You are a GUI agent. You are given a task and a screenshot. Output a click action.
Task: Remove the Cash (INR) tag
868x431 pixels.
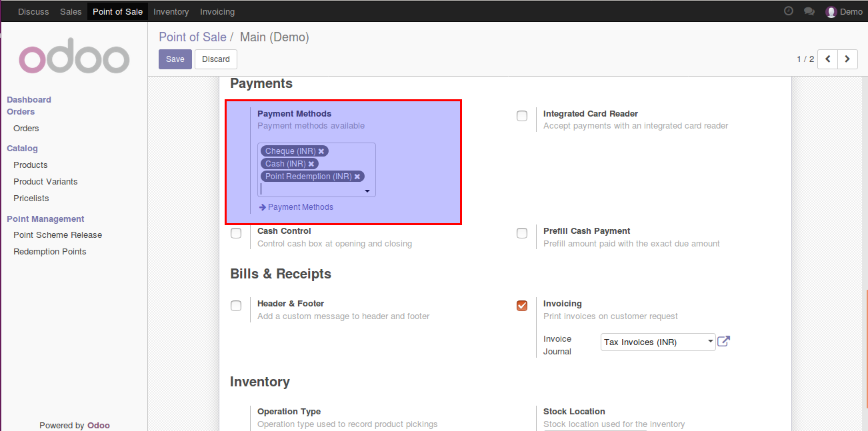(311, 164)
